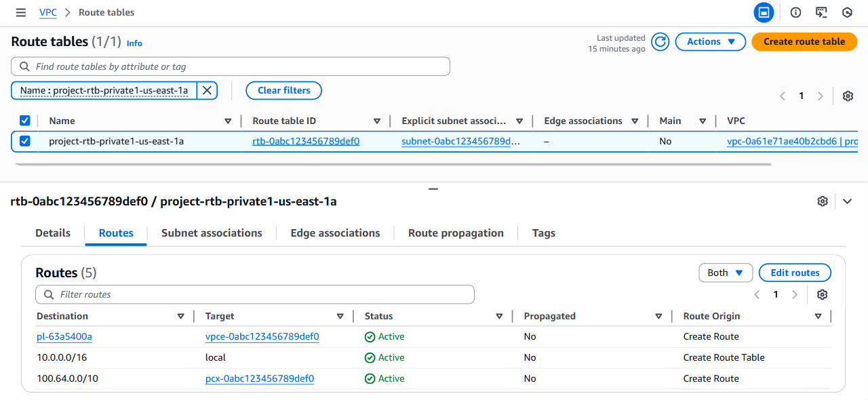Open the CloudShell icon in header
Screen dimensions: 868x400
(x=821, y=12)
